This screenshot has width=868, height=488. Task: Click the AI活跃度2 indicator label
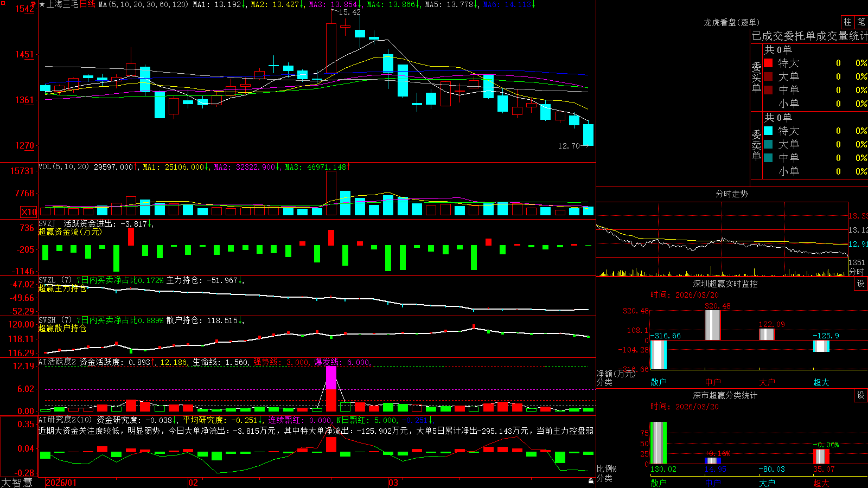click(x=58, y=362)
